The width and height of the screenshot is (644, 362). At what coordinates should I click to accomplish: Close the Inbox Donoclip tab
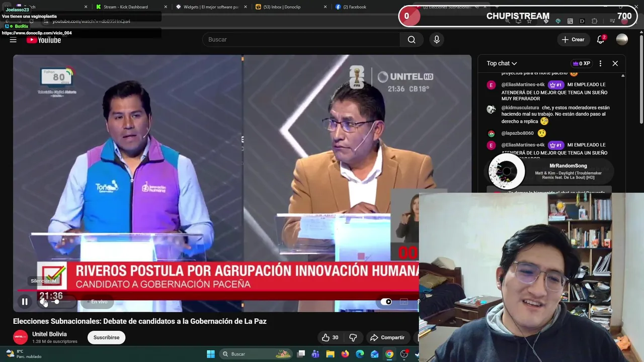[x=326, y=7]
